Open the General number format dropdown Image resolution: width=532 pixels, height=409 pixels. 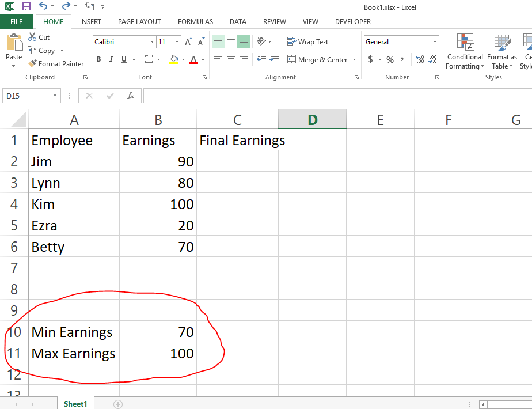click(435, 42)
